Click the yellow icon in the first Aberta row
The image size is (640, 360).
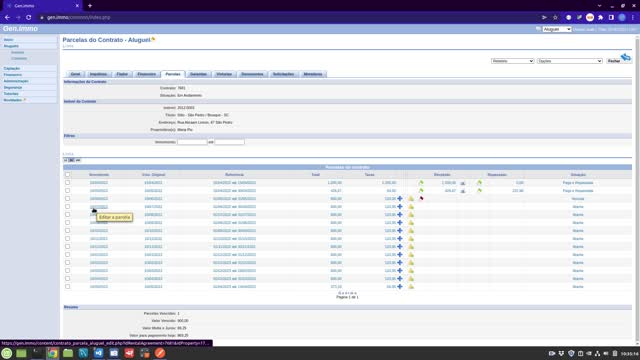(411, 207)
